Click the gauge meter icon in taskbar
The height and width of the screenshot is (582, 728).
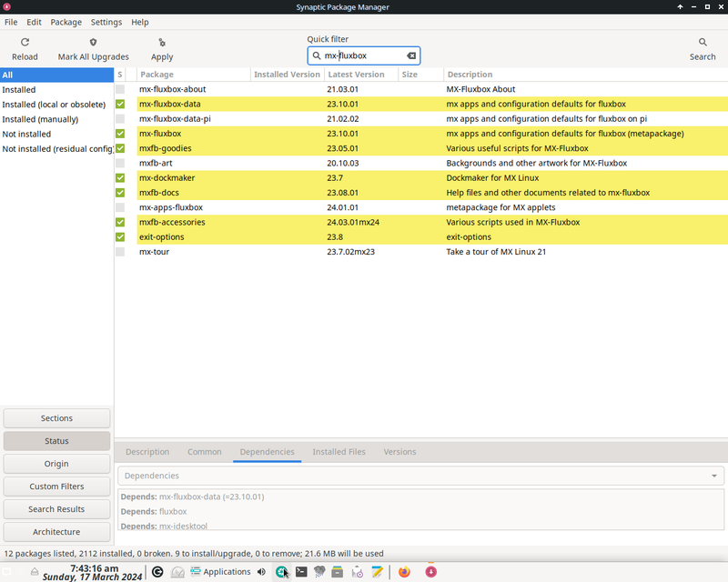(177, 572)
